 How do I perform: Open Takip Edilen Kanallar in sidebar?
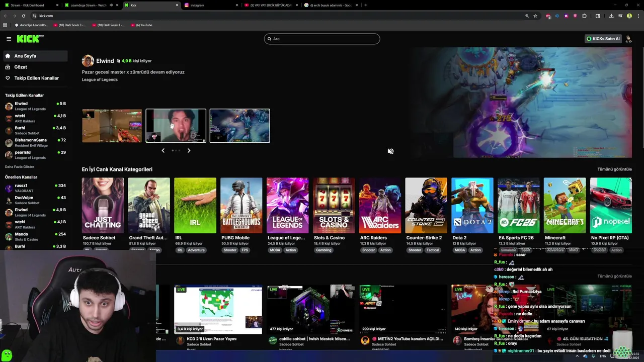pyautogui.click(x=35, y=78)
